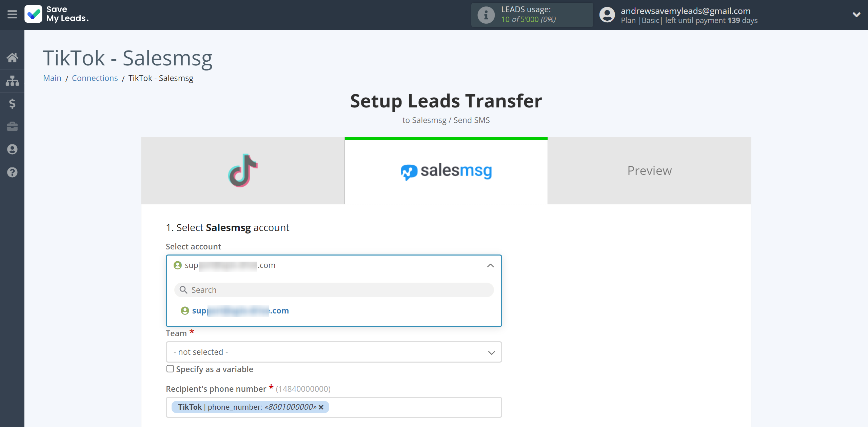This screenshot has height=427, width=868.
Task: Click the LEADS usage info icon
Action: tap(486, 15)
